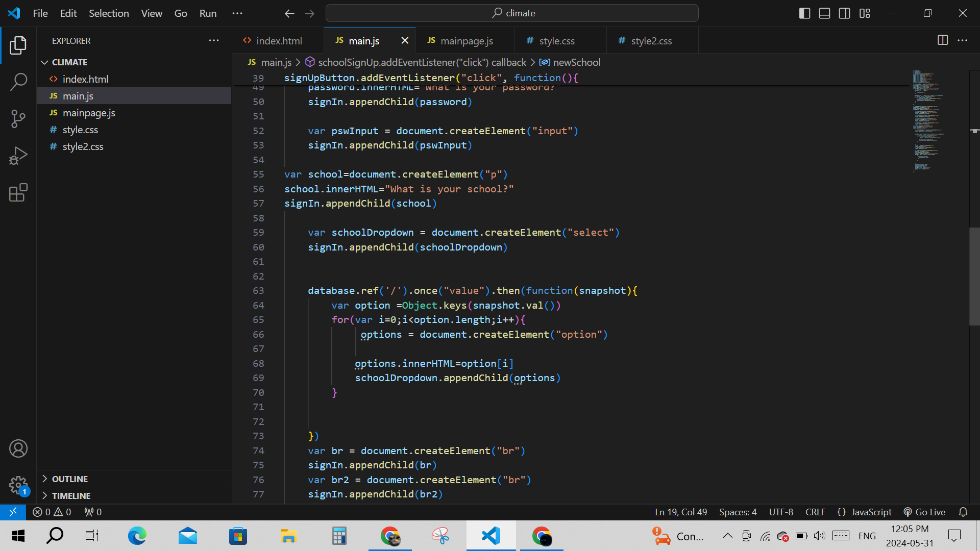Screen dimensions: 980x551
Task: Toggle the primary side bar layout
Action: (x=804, y=13)
